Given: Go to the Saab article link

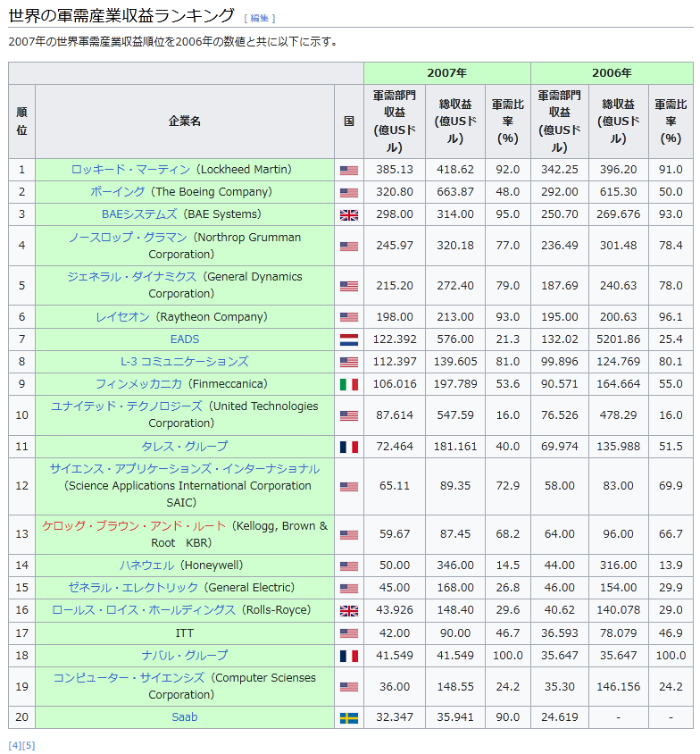Looking at the screenshot, I should pos(185,717).
